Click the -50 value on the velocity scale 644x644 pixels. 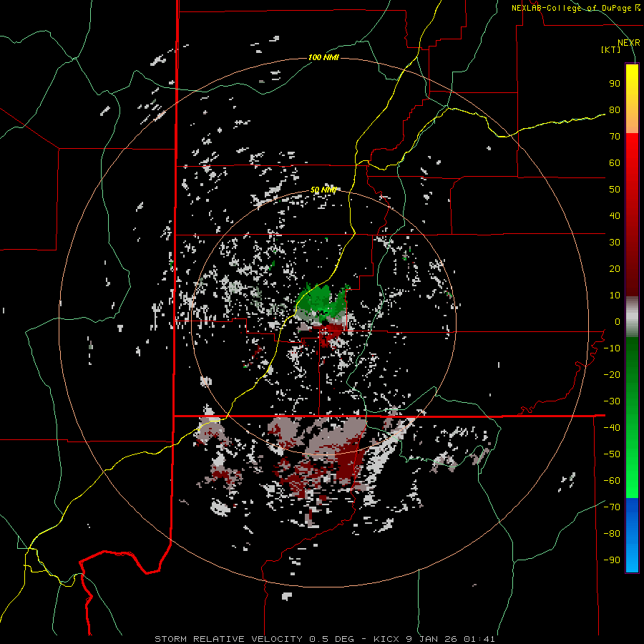click(x=612, y=454)
